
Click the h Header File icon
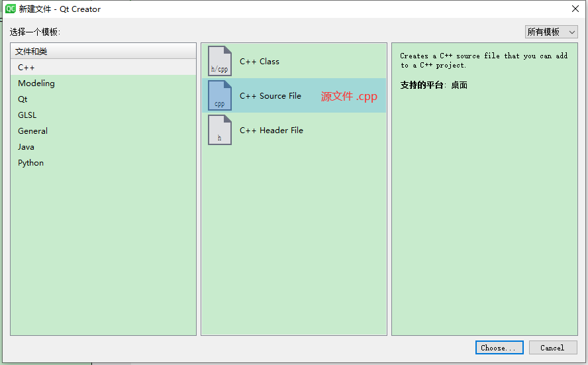(x=220, y=130)
